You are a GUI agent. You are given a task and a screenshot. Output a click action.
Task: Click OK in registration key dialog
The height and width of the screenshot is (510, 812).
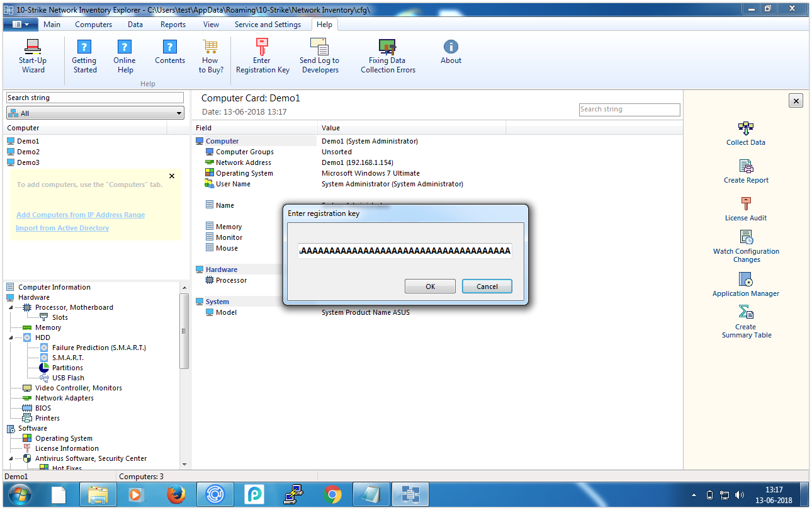430,286
